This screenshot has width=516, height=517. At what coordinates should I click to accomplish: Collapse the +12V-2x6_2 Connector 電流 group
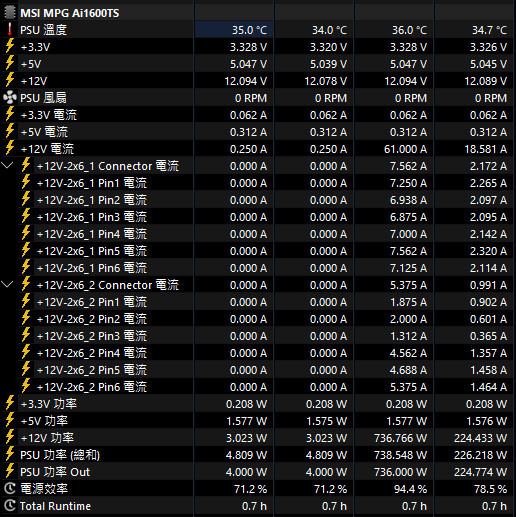pyautogui.click(x=7, y=284)
